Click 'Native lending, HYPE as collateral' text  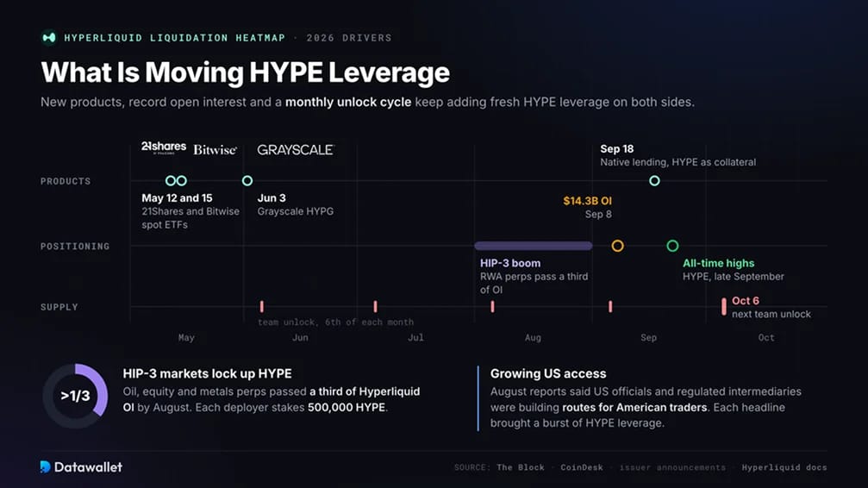tap(678, 162)
